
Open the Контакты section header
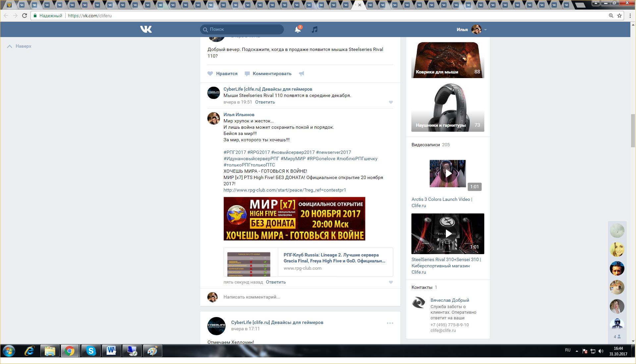tap(422, 287)
